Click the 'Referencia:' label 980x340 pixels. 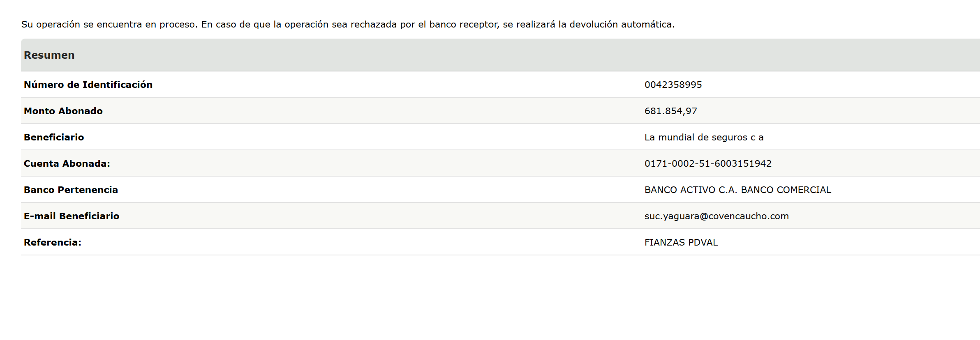click(53, 242)
